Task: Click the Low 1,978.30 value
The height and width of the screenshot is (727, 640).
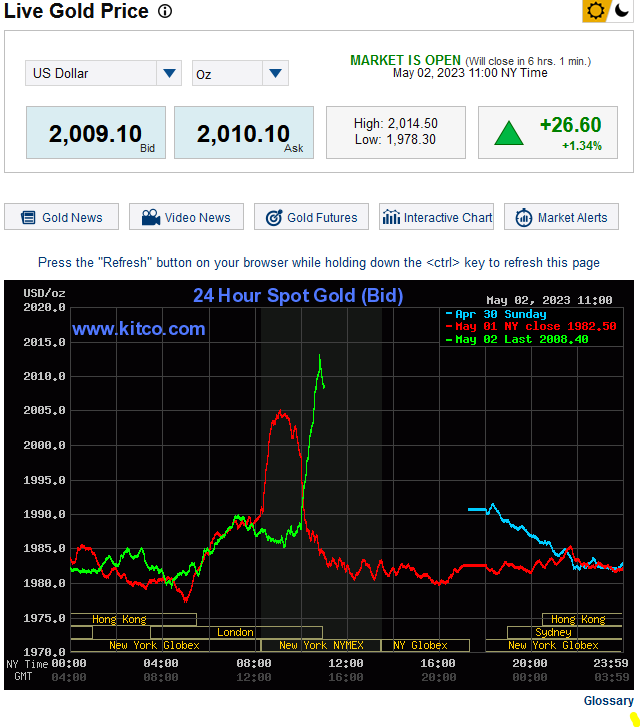Action: coord(396,140)
